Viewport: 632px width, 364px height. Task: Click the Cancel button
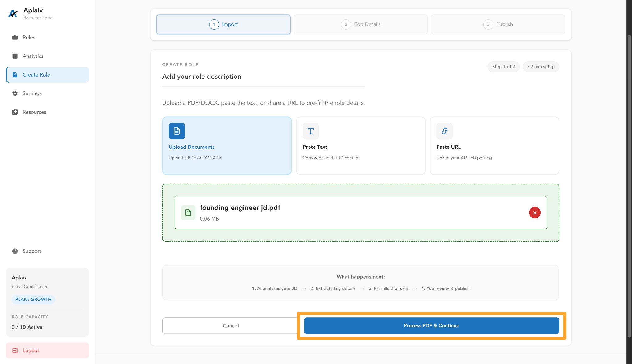(231, 326)
